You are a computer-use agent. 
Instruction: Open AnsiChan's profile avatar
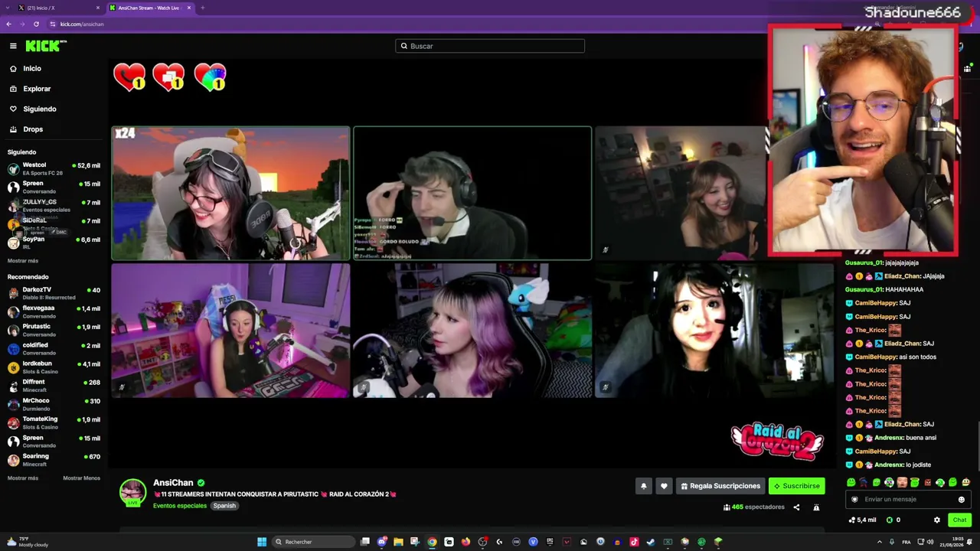[132, 492]
